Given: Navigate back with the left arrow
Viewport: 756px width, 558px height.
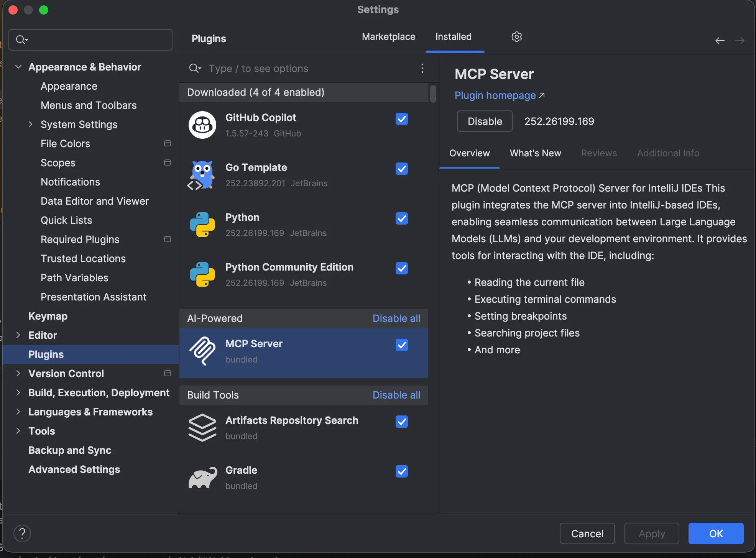Looking at the screenshot, I should pos(720,41).
